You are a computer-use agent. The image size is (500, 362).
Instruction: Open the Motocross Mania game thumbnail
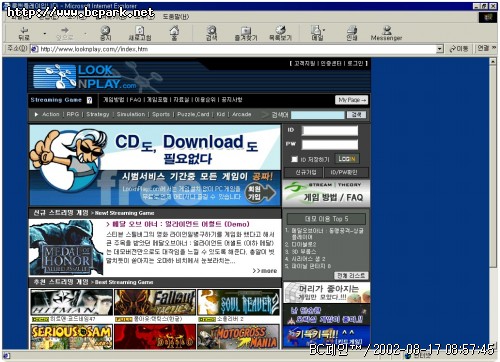tap(239, 337)
